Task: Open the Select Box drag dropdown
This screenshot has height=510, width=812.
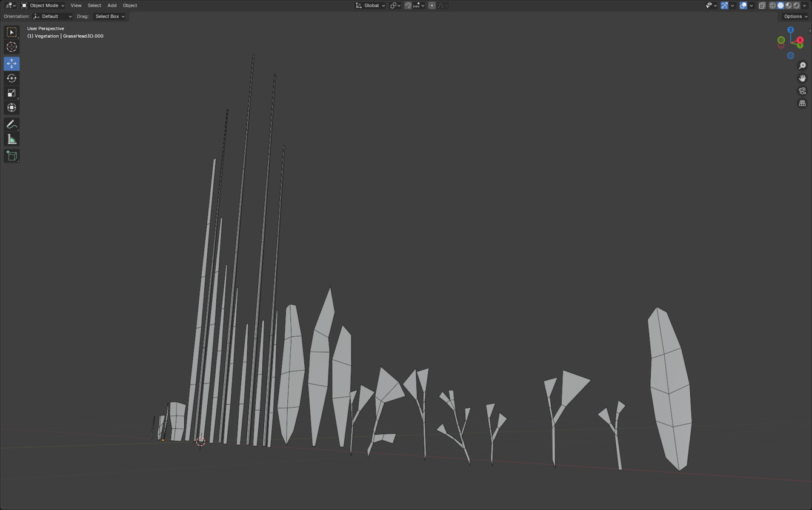Action: pyautogui.click(x=110, y=16)
